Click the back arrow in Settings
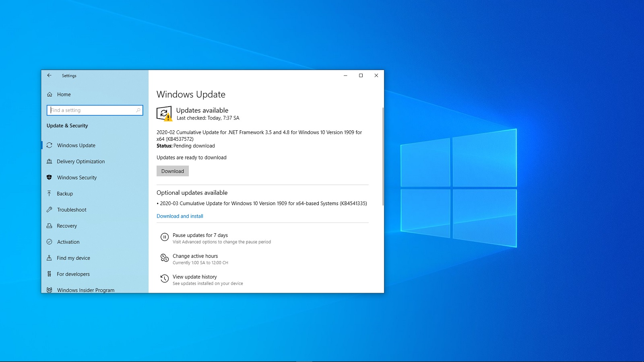This screenshot has width=644, height=362. [49, 75]
